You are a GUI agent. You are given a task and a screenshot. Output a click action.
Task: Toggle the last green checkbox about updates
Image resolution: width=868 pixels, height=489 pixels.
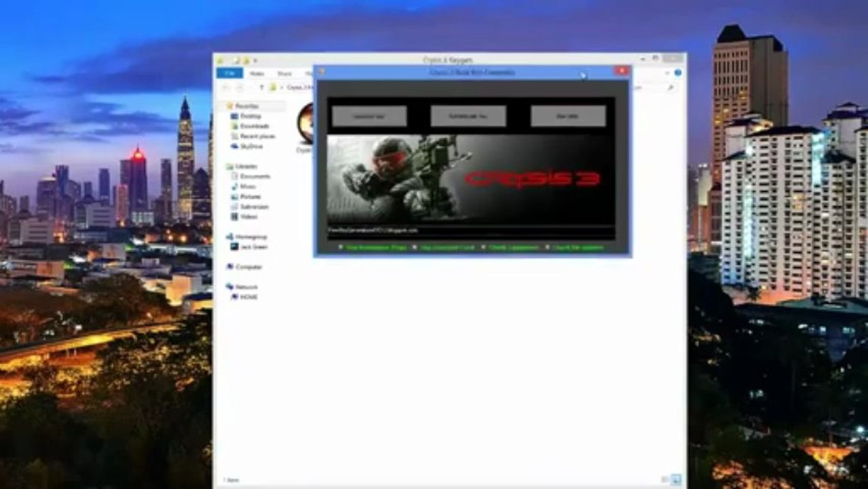click(547, 248)
